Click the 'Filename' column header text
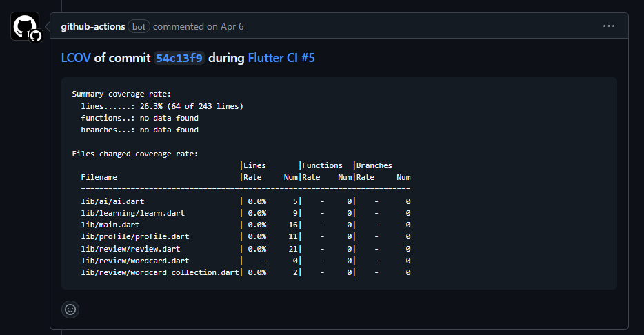The height and width of the screenshot is (335, 644). click(x=99, y=177)
